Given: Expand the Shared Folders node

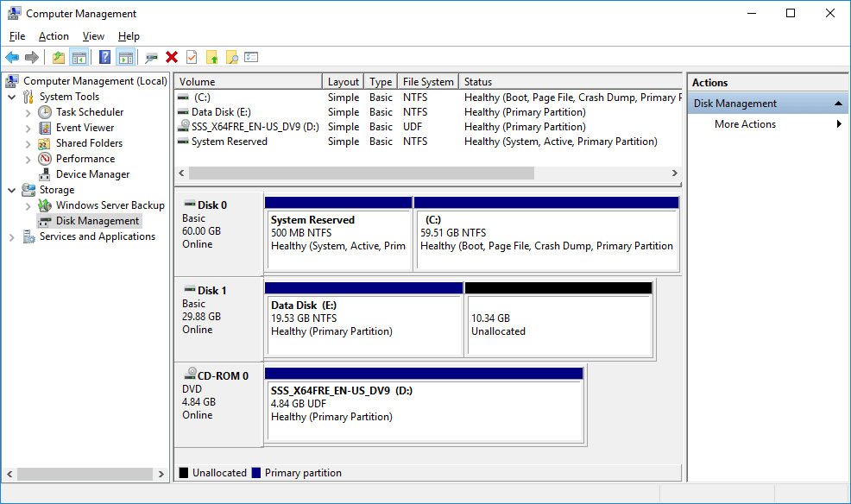Looking at the screenshot, I should click(28, 144).
